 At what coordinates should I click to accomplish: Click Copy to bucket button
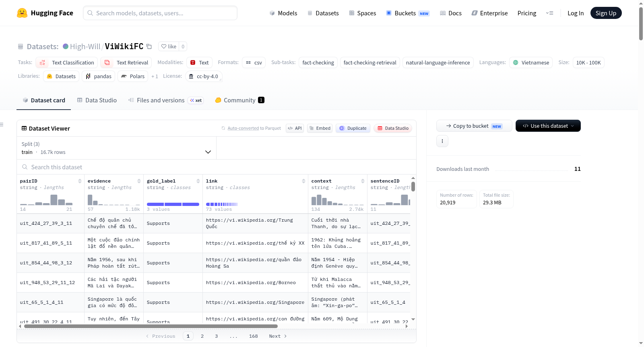coord(474,126)
